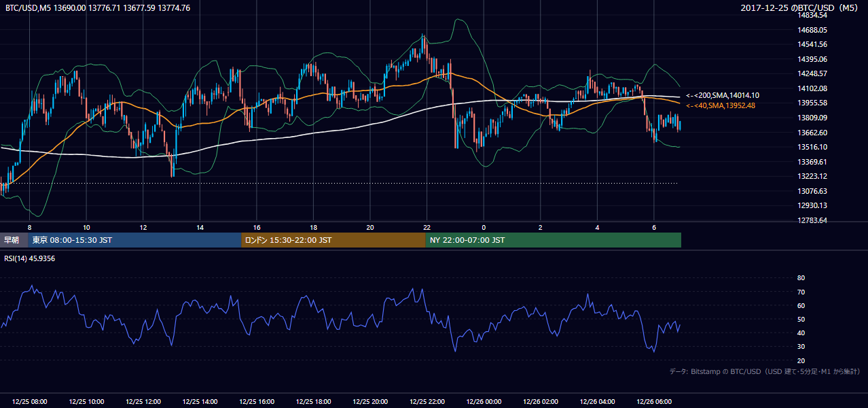Click the RSI scale value 40
Viewport: 868px width, 408px height.
click(x=801, y=333)
